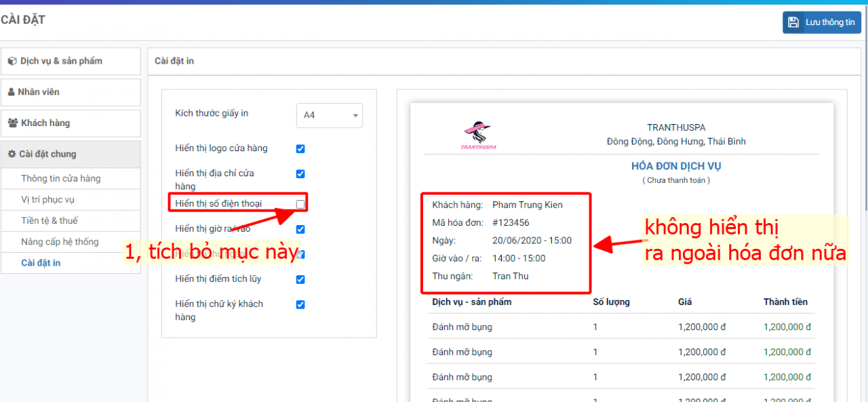Uncheck Hiển thị logo cửa hàng
This screenshot has width=868, height=402.
[x=300, y=148]
